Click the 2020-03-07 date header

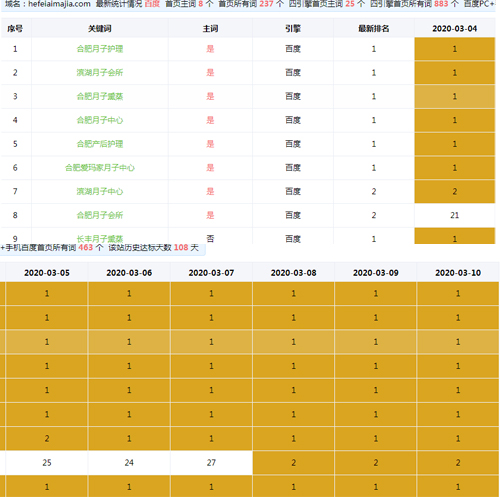click(x=211, y=273)
